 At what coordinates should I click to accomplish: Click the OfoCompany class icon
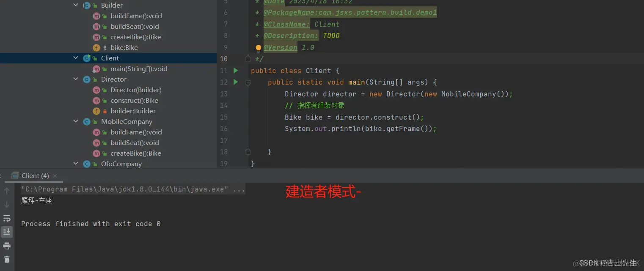pos(87,164)
